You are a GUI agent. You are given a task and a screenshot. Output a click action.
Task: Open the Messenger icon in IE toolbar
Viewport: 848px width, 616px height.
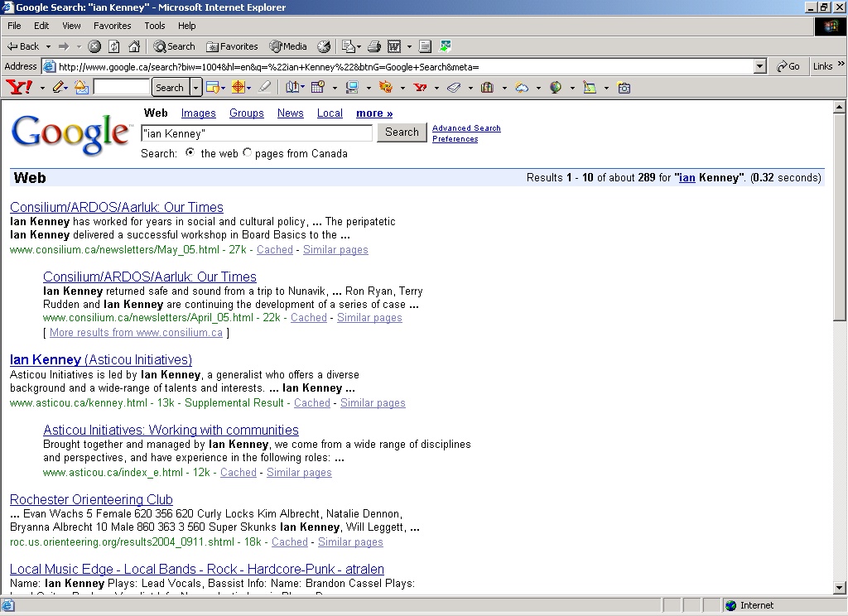point(445,46)
